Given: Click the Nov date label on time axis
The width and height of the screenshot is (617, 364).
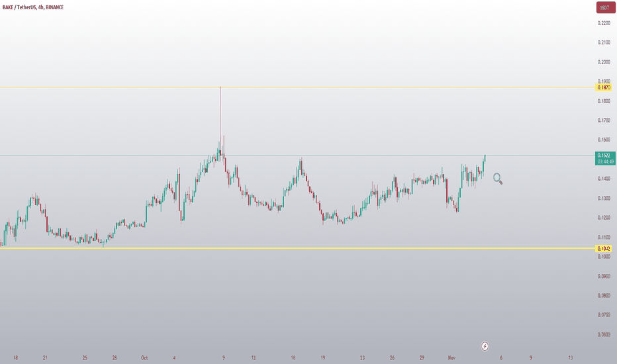Looking at the screenshot, I should coord(451,357).
